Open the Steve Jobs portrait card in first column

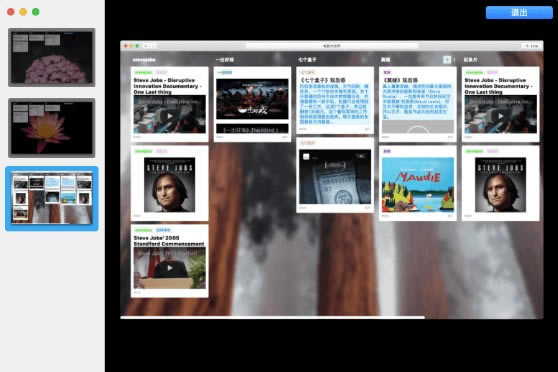[169, 183]
